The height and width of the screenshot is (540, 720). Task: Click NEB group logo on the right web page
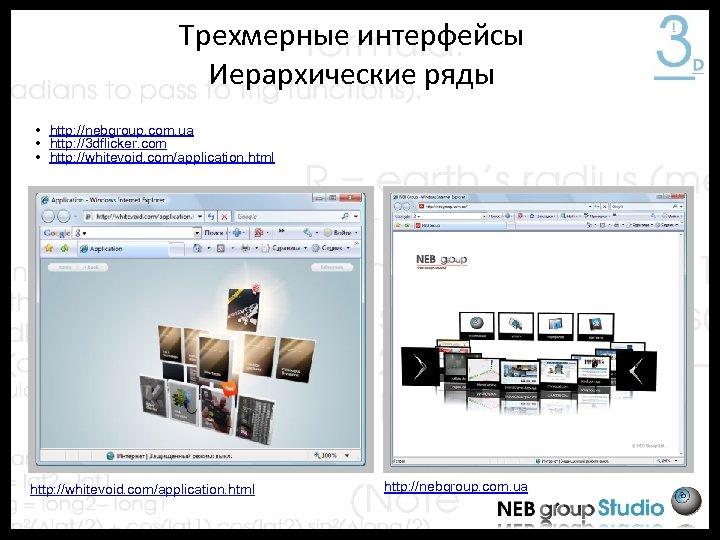[441, 261]
